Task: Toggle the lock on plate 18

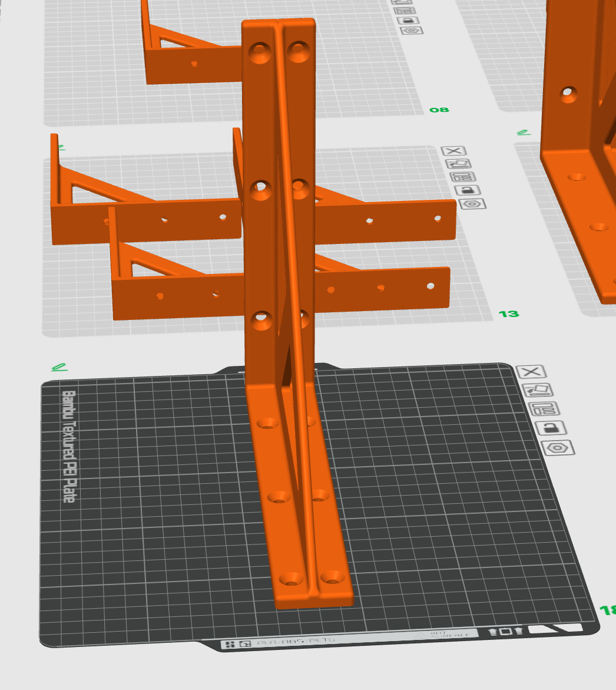Action: pos(551,428)
